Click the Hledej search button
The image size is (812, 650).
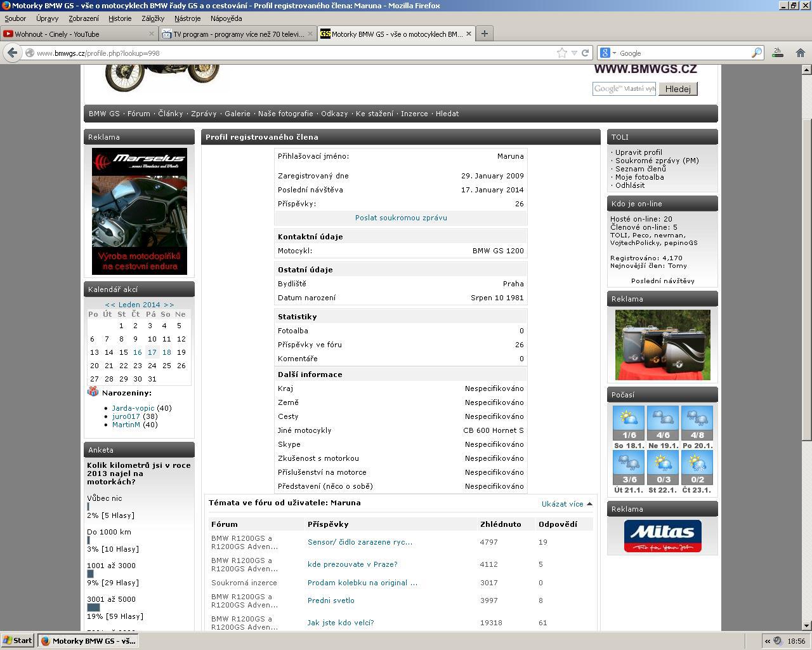(x=678, y=89)
